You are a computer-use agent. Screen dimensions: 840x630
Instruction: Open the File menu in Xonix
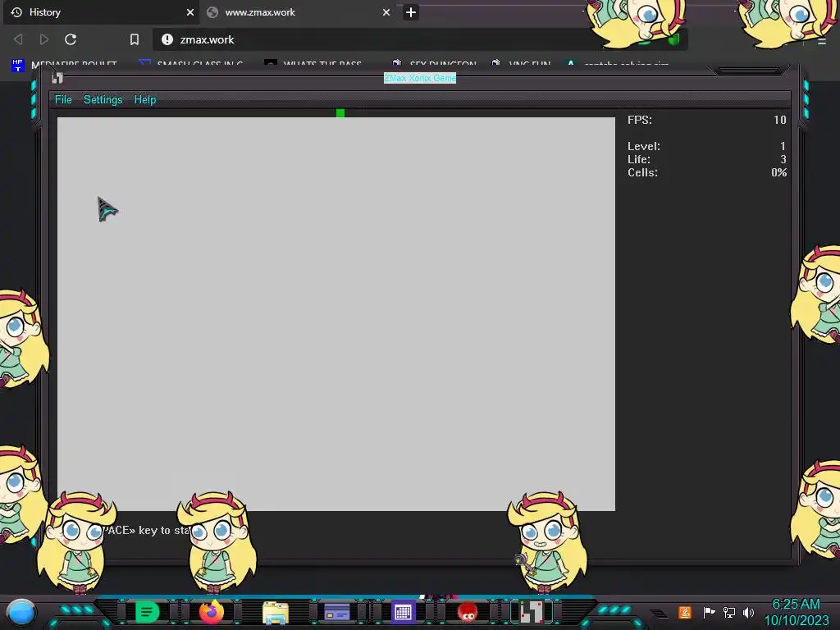tap(63, 99)
